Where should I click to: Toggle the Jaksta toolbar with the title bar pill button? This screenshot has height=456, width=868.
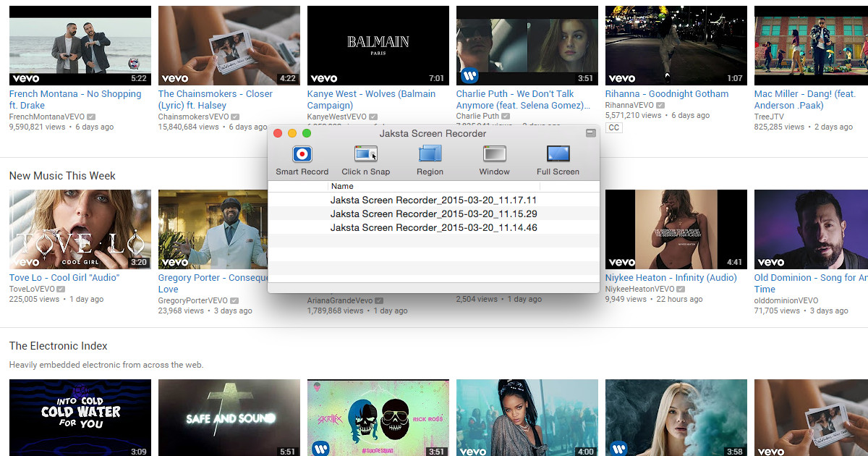coord(590,133)
